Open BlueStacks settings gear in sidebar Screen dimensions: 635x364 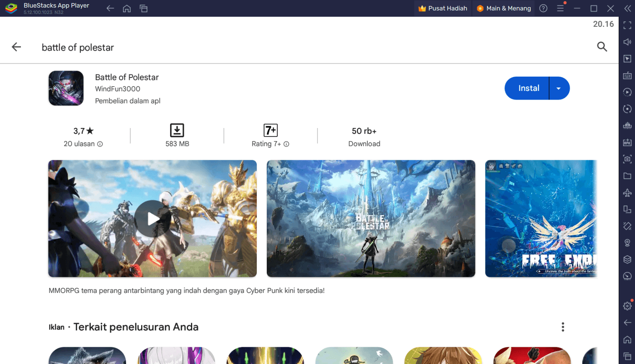point(627,306)
